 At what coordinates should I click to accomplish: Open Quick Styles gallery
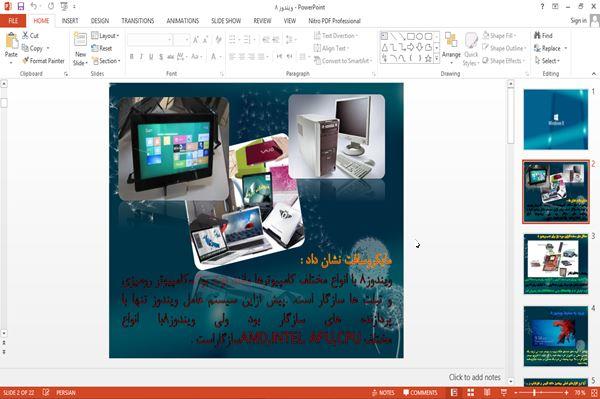point(471,49)
